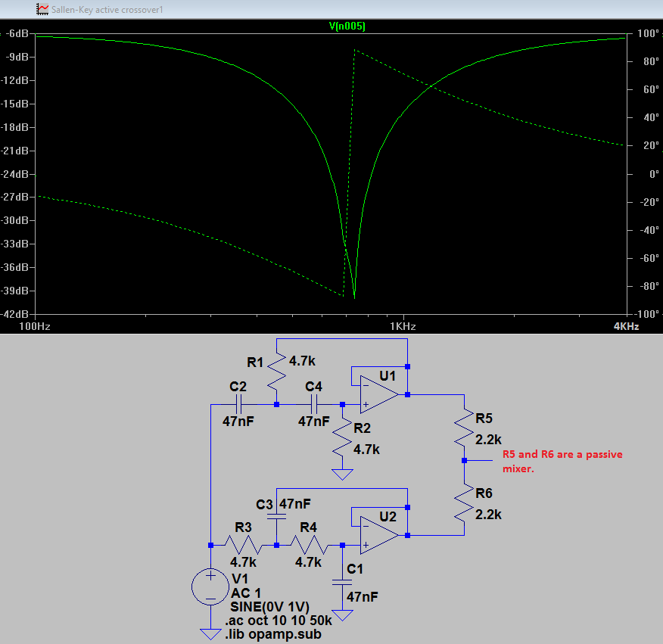Image resolution: width=663 pixels, height=644 pixels.
Task: Click the R1 reference label
Action: click(255, 362)
